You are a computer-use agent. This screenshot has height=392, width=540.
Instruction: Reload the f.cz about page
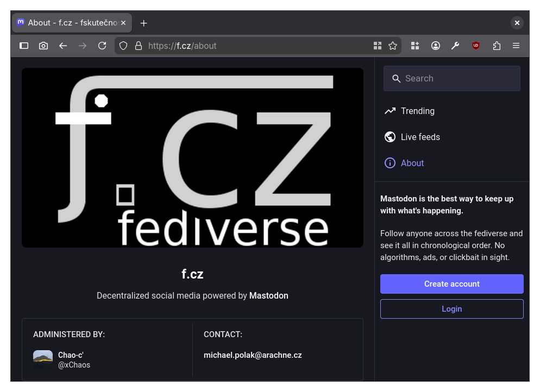tap(102, 46)
